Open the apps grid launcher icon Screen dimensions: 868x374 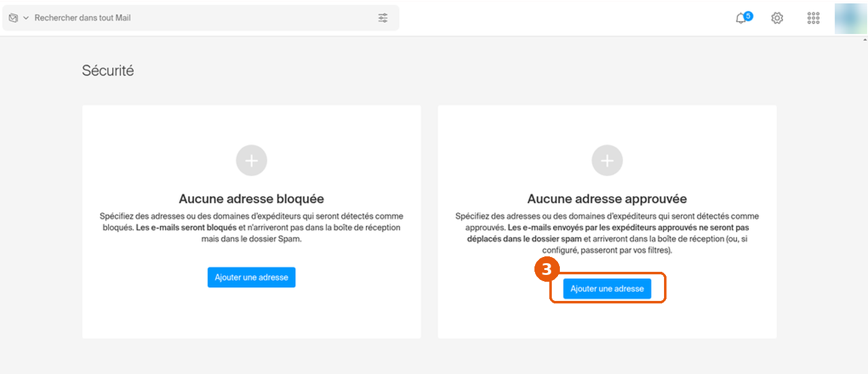813,18
